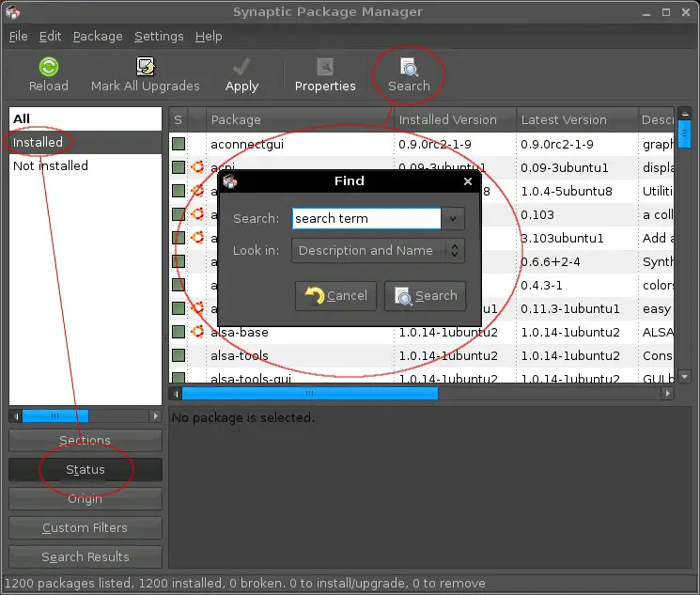Select the aconnectgui package name
This screenshot has width=700, height=595.
(247, 144)
